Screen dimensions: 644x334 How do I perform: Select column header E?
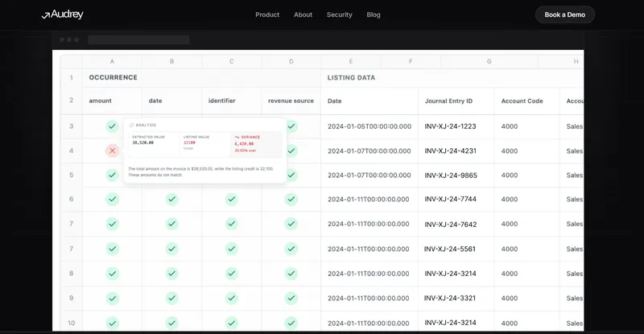click(351, 61)
